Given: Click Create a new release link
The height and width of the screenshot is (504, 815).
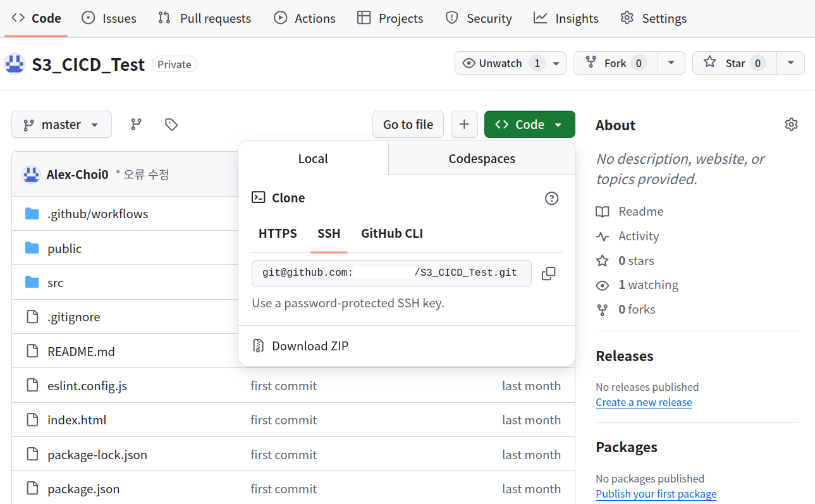Looking at the screenshot, I should 644,402.
